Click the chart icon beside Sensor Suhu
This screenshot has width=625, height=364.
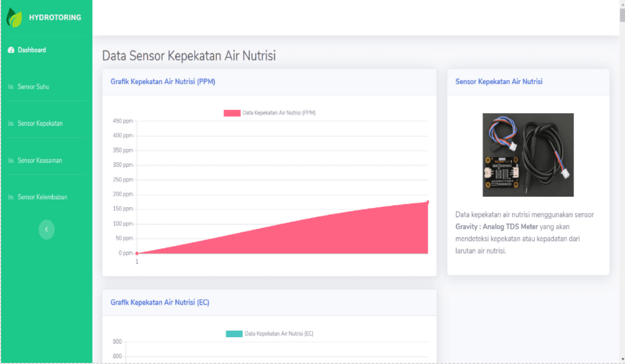pos(11,87)
